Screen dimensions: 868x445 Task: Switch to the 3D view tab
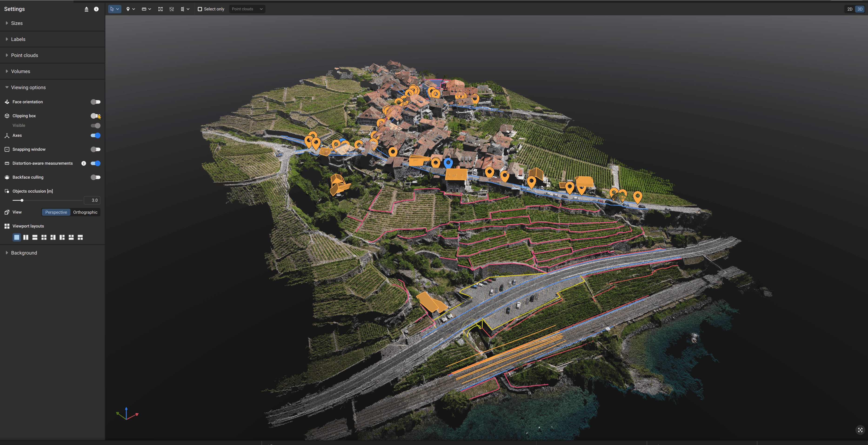(860, 9)
